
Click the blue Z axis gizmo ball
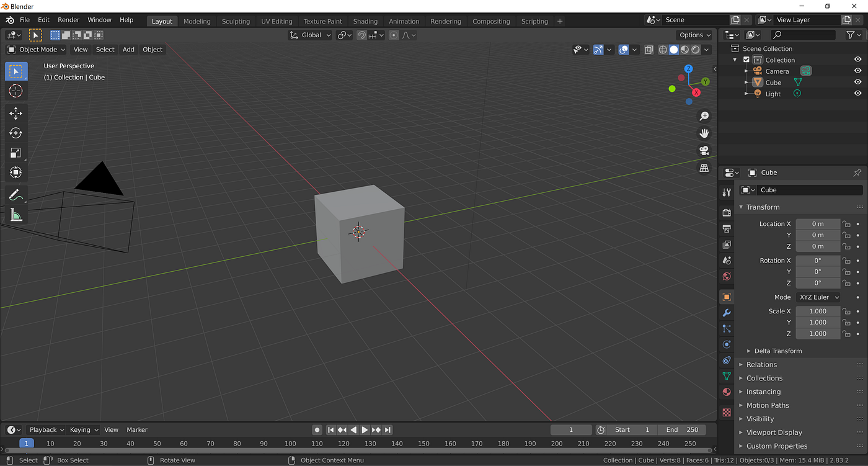click(x=688, y=69)
